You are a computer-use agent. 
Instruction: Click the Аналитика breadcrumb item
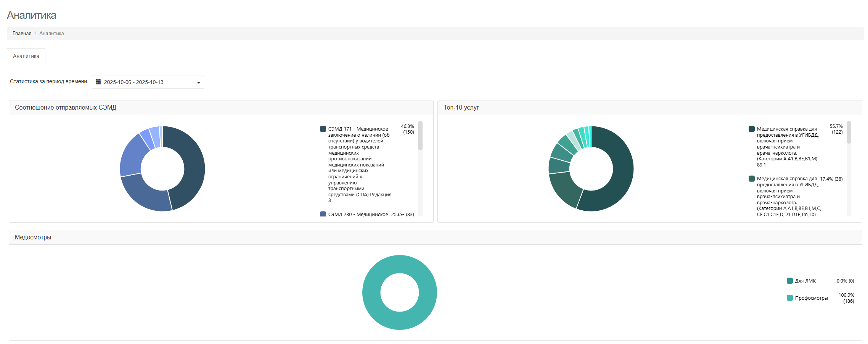click(51, 34)
